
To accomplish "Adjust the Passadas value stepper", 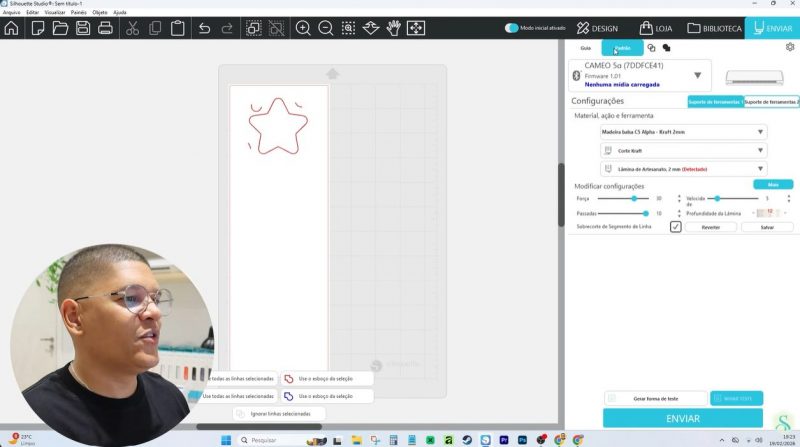I will pyautogui.click(x=679, y=213).
